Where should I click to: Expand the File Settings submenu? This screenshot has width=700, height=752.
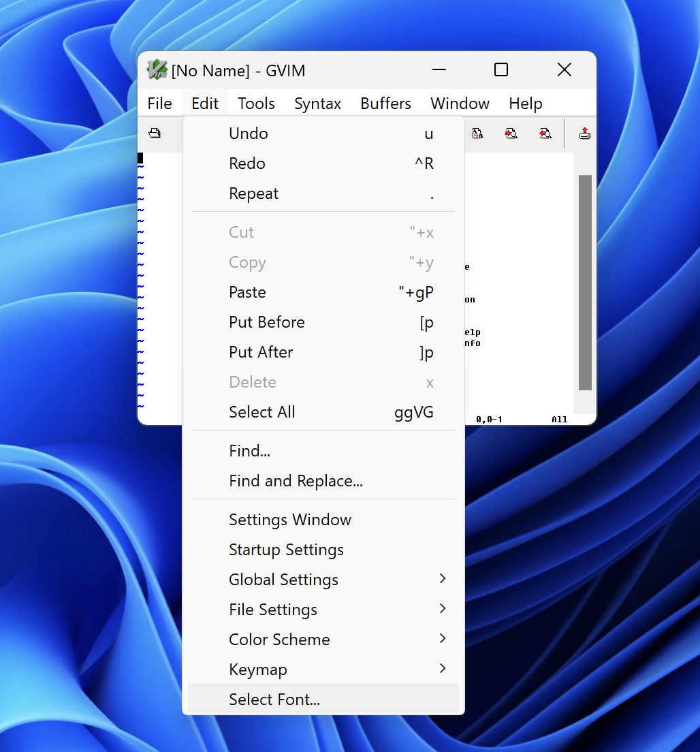pos(273,610)
